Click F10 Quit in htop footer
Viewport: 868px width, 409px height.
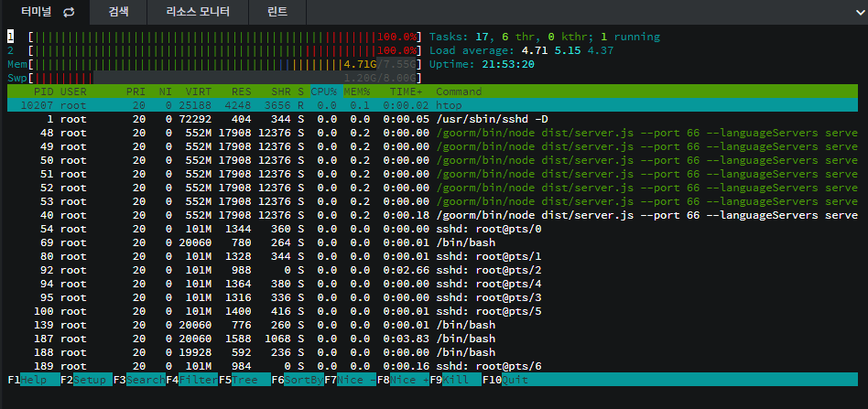tap(505, 380)
